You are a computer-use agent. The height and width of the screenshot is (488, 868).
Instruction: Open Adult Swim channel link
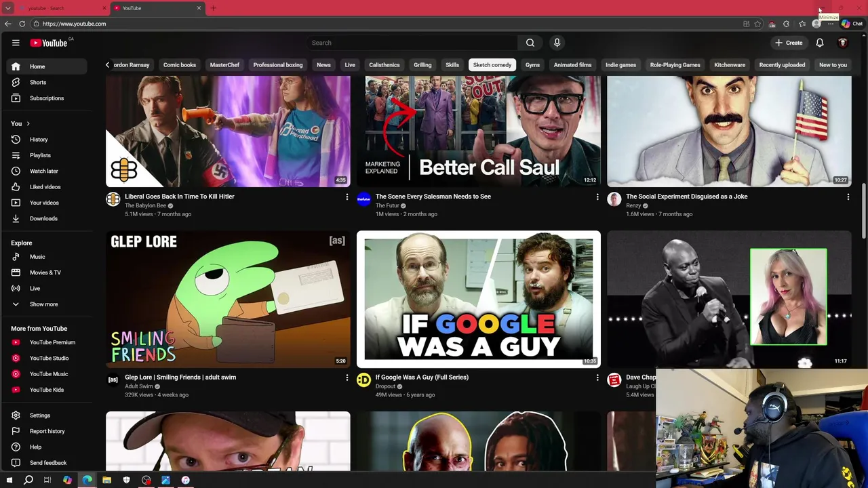pos(139,386)
